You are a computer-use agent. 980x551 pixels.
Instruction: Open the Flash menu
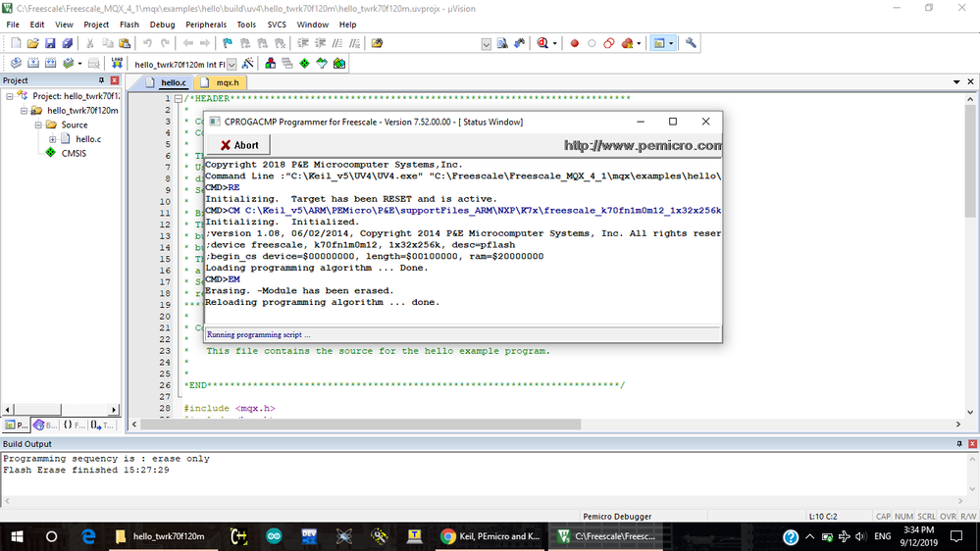(129, 25)
